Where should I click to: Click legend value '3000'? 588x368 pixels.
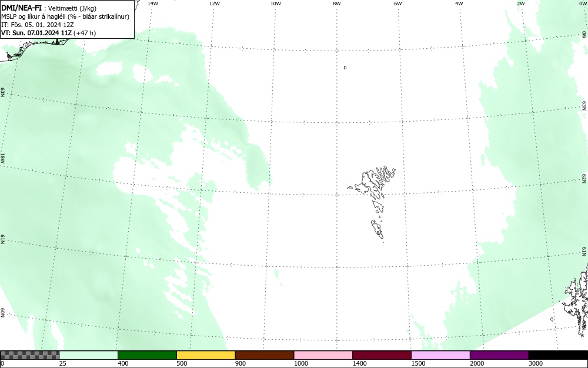click(x=536, y=363)
